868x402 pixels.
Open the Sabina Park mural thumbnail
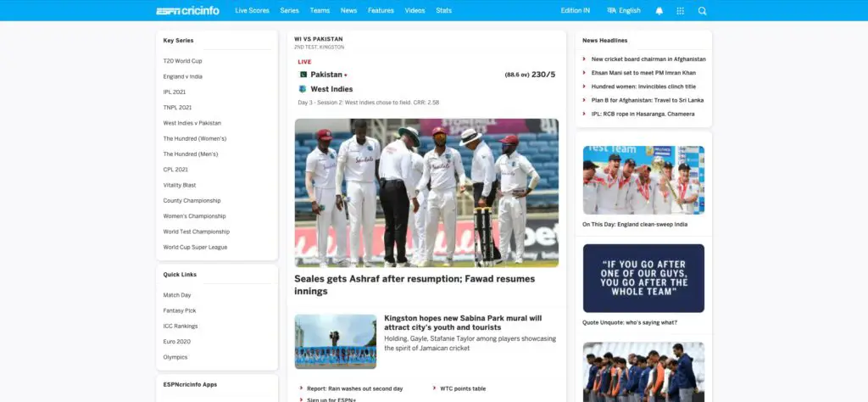336,342
